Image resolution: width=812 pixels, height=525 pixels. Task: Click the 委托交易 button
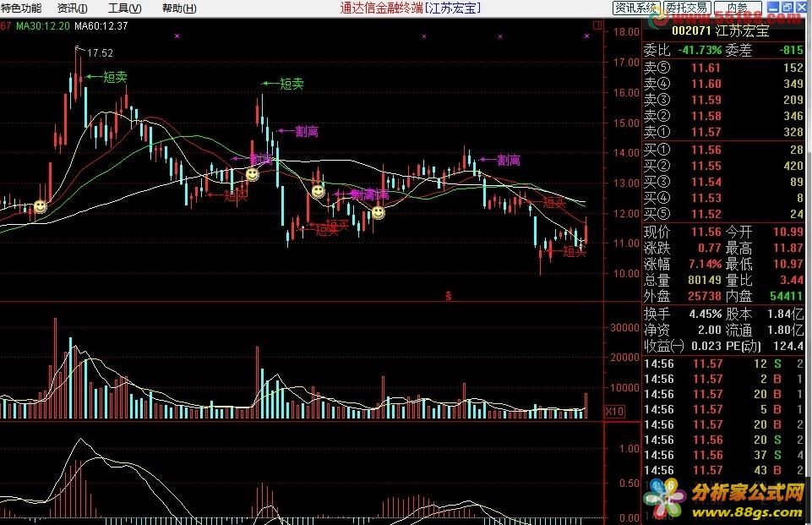pos(686,8)
